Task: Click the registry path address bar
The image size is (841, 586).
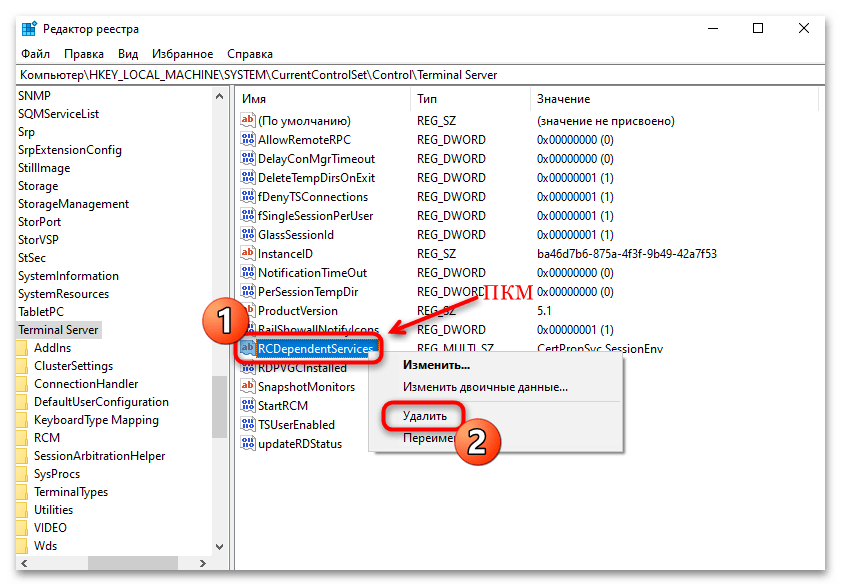Action: (420, 75)
